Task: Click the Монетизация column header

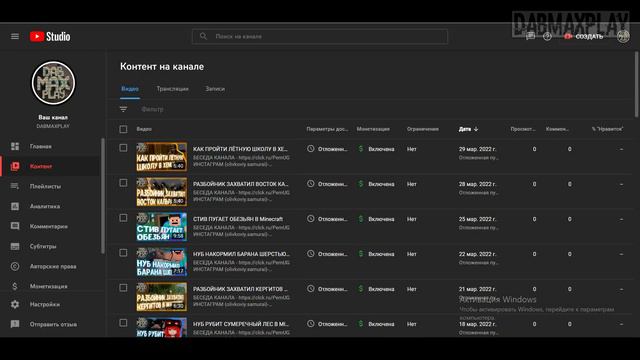Action: click(373, 129)
